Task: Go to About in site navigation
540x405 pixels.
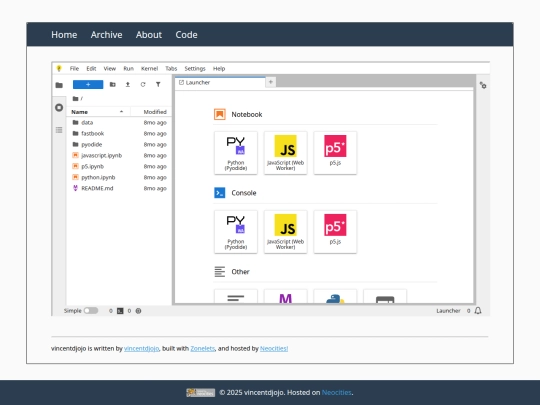Action: coord(149,35)
